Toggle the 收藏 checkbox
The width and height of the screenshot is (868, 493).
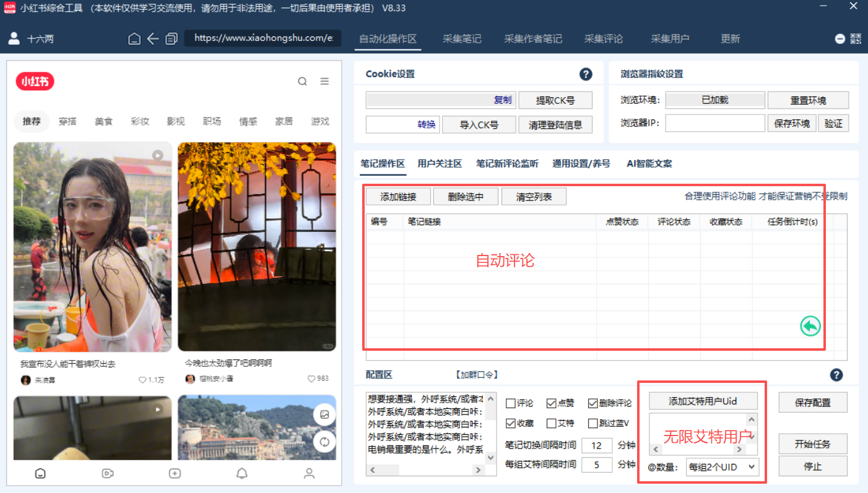pos(511,424)
